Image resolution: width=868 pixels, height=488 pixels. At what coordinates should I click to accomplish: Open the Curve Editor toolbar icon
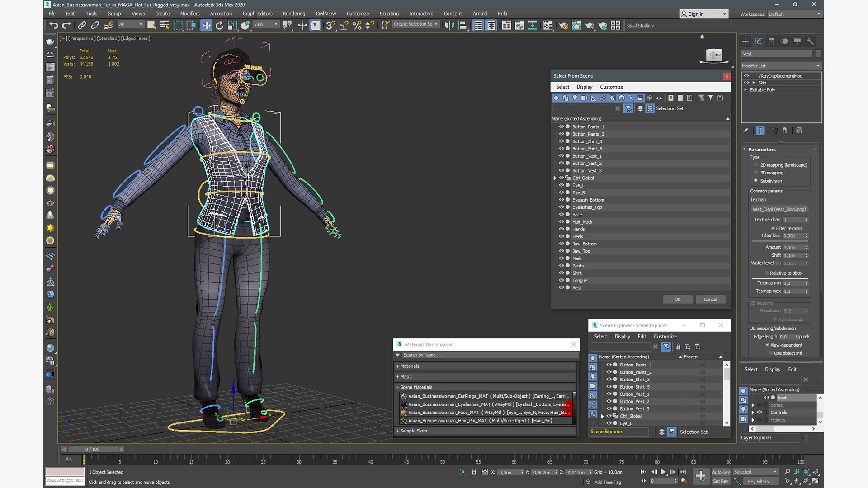[x=519, y=25]
